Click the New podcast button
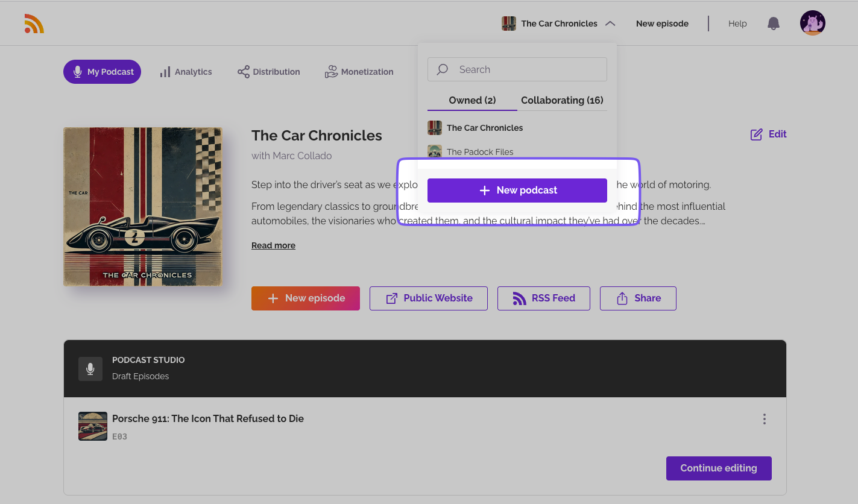This screenshot has height=504, width=858. click(517, 190)
